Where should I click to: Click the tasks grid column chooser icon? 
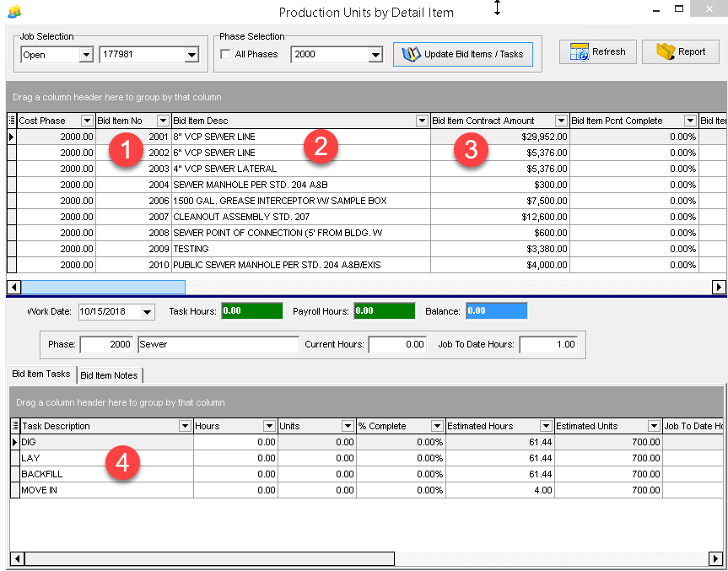click(15, 426)
